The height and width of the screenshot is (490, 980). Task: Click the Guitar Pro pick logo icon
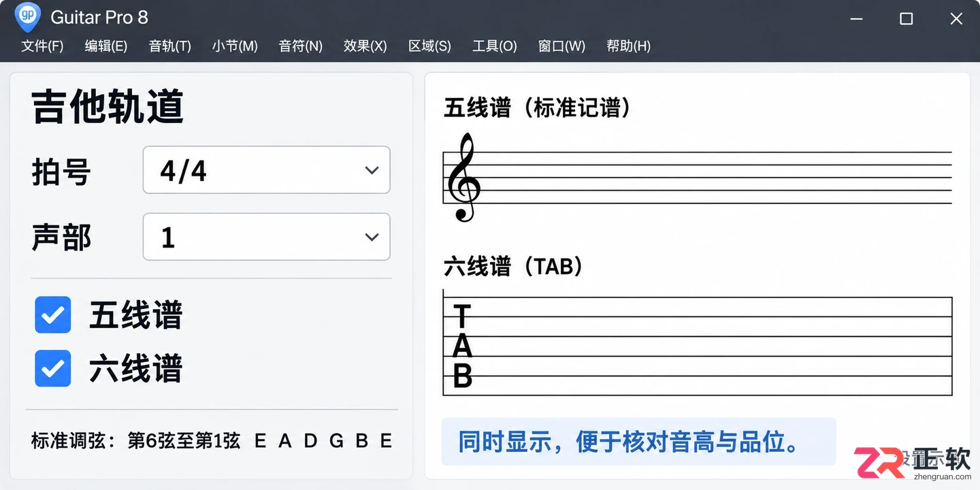coord(27,17)
